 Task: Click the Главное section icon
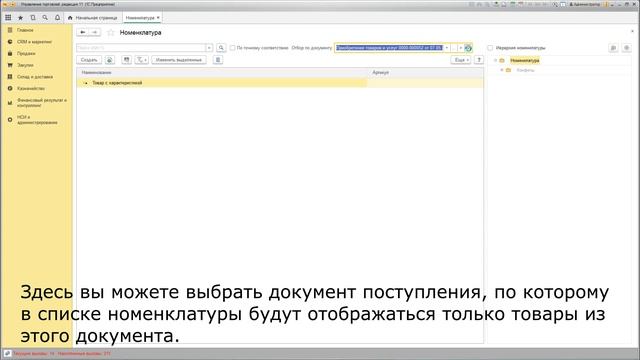click(x=10, y=30)
